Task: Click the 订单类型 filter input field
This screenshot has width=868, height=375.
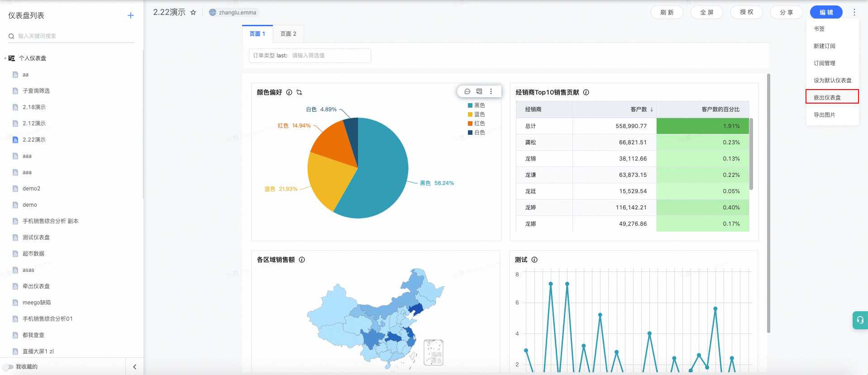Action: coord(310,56)
